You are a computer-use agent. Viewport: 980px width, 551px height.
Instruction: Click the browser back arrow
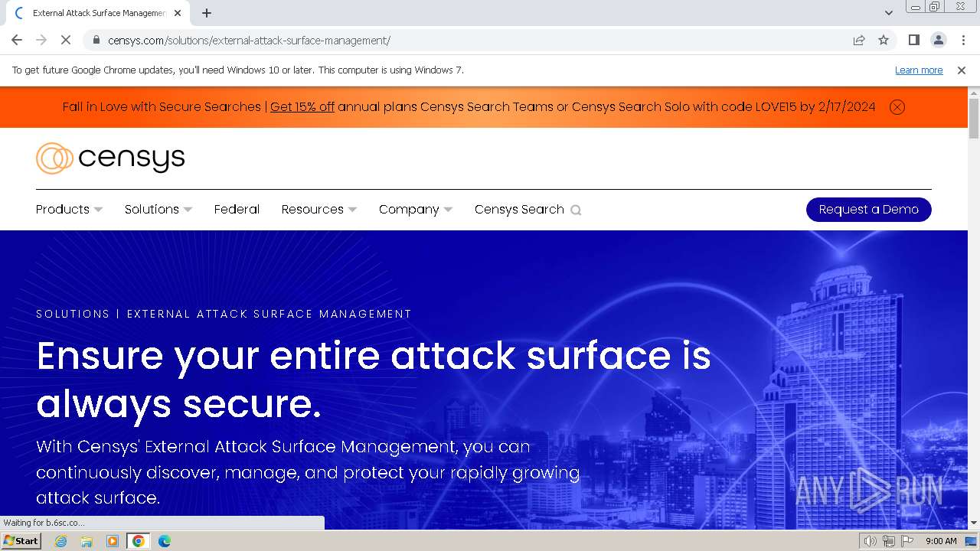17,40
